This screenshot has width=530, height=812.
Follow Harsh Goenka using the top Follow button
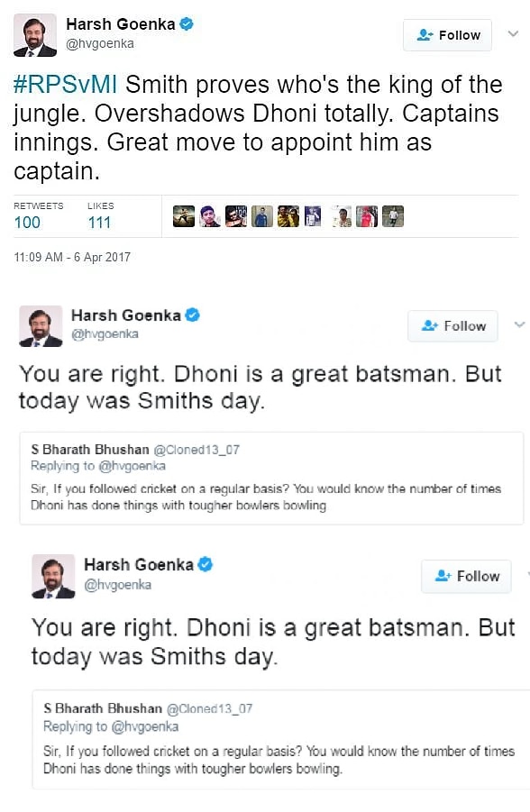click(447, 35)
